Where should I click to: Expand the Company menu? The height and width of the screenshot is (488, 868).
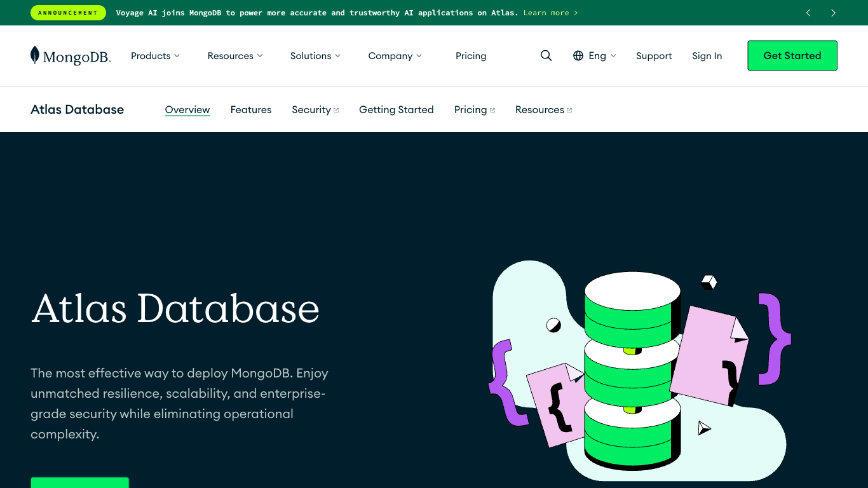tap(395, 56)
